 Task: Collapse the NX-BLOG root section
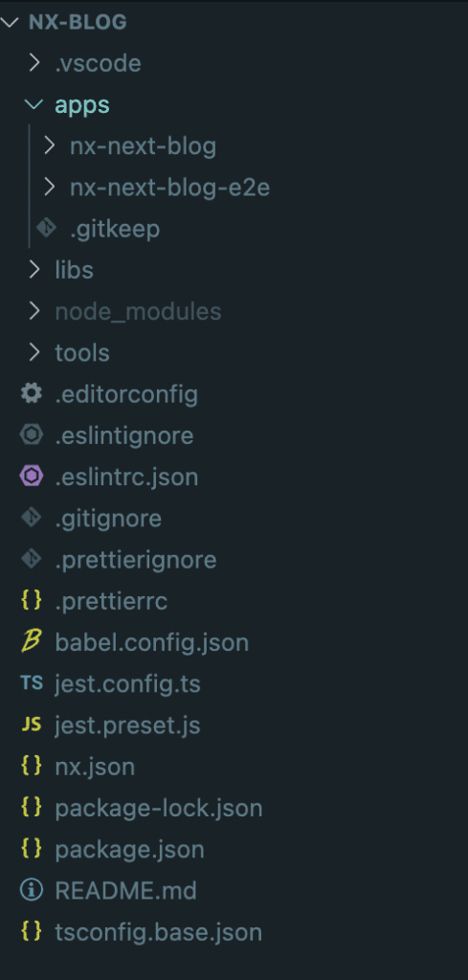tap(11, 23)
